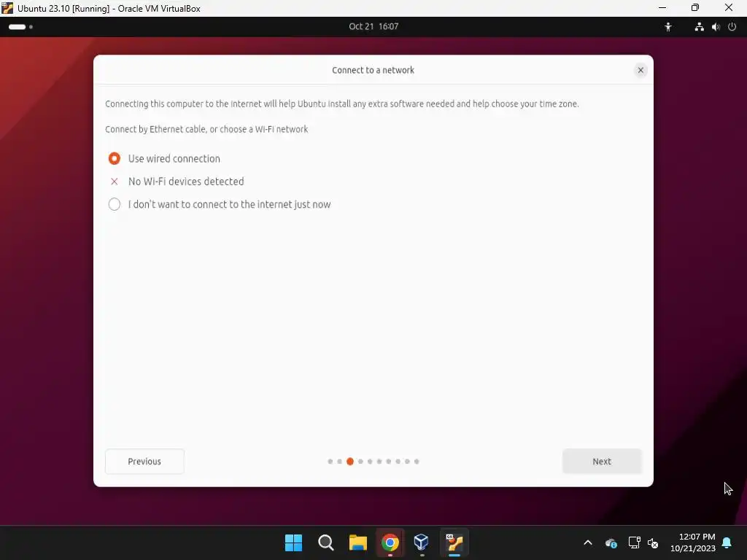The width and height of the screenshot is (747, 560).
Task: Click the wired network icon in top bar
Action: click(699, 27)
